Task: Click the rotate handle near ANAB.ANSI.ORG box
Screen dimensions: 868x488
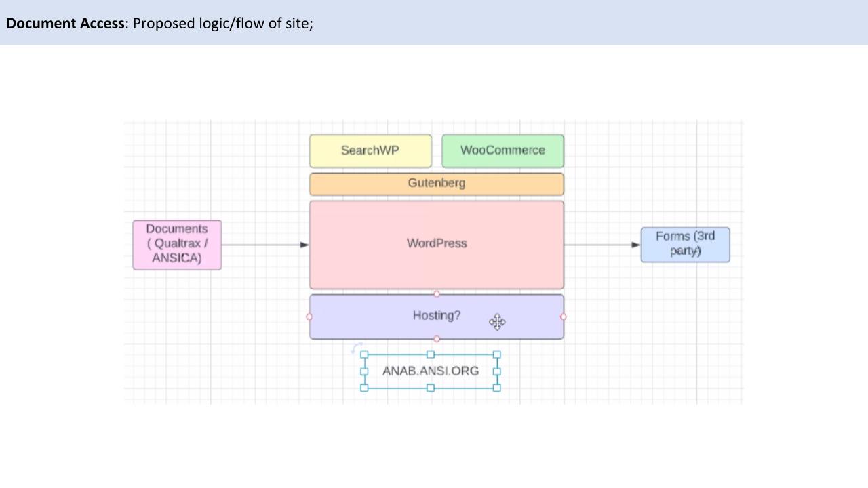Action: 356,348
